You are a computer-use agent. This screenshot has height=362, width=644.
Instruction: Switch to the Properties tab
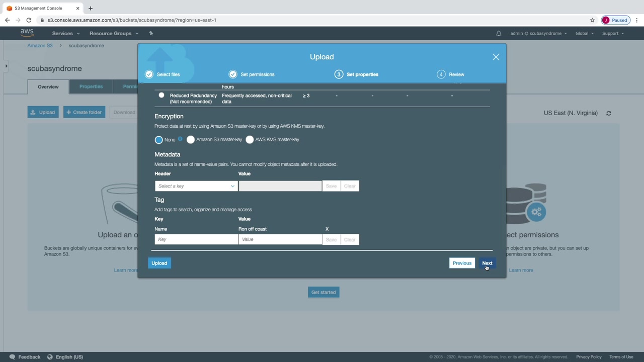(x=91, y=86)
